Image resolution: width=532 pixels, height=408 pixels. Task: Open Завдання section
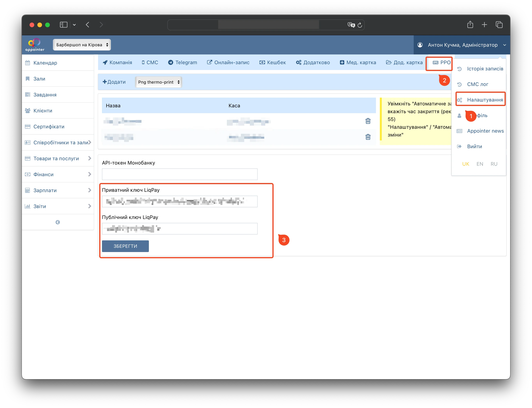[x=58, y=95]
